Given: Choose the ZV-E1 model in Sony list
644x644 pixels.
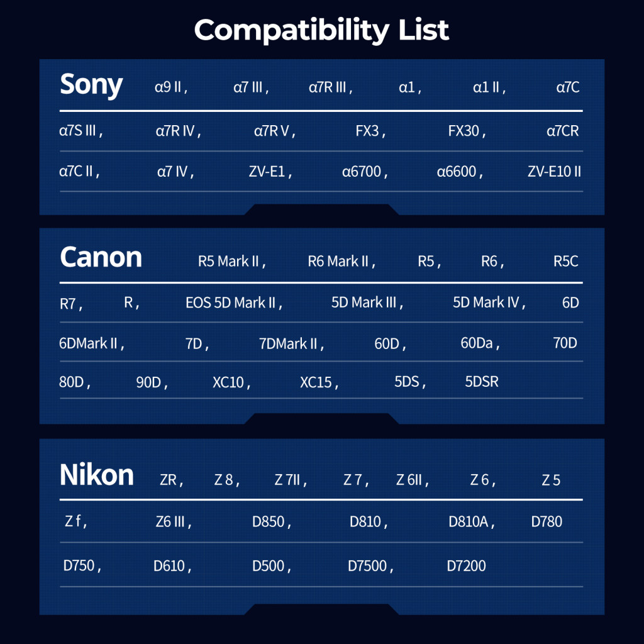Looking at the screenshot, I should click(268, 171).
